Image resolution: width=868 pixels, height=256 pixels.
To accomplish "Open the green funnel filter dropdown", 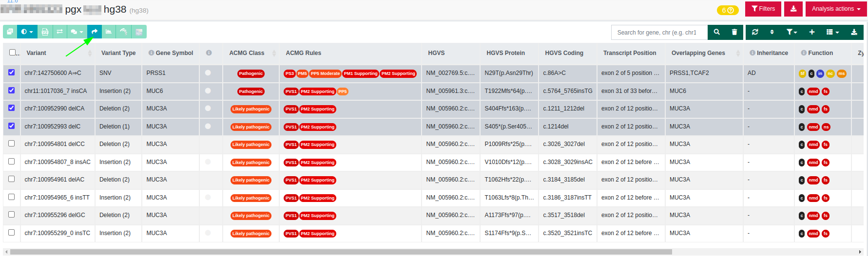I will pos(792,32).
